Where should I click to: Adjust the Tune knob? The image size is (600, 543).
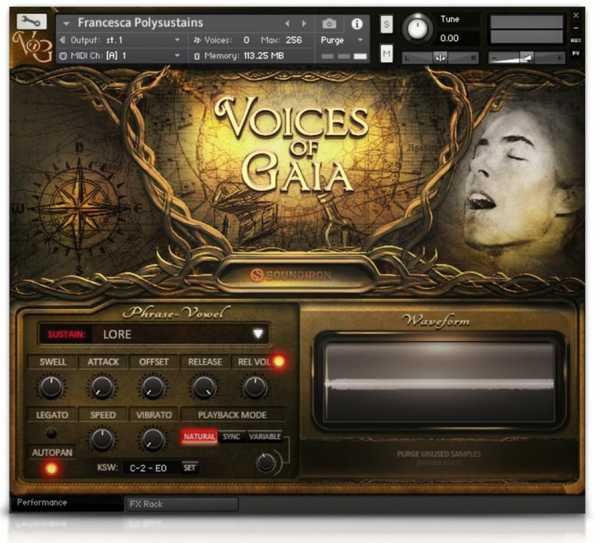(x=417, y=28)
